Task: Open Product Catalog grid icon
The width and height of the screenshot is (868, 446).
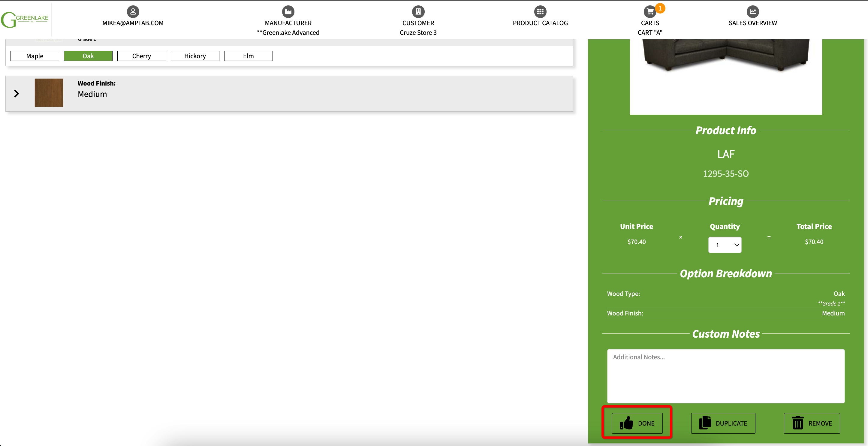Action: pos(540,12)
